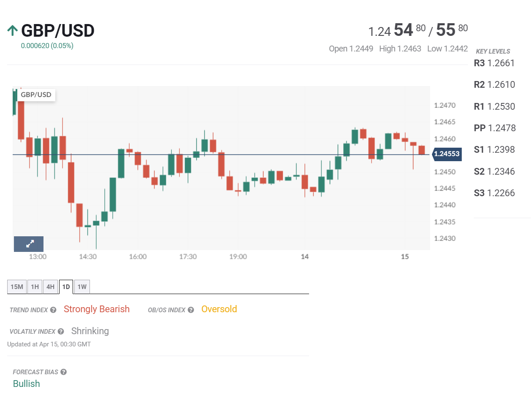Open the Volatility Index help tooltip

60,332
